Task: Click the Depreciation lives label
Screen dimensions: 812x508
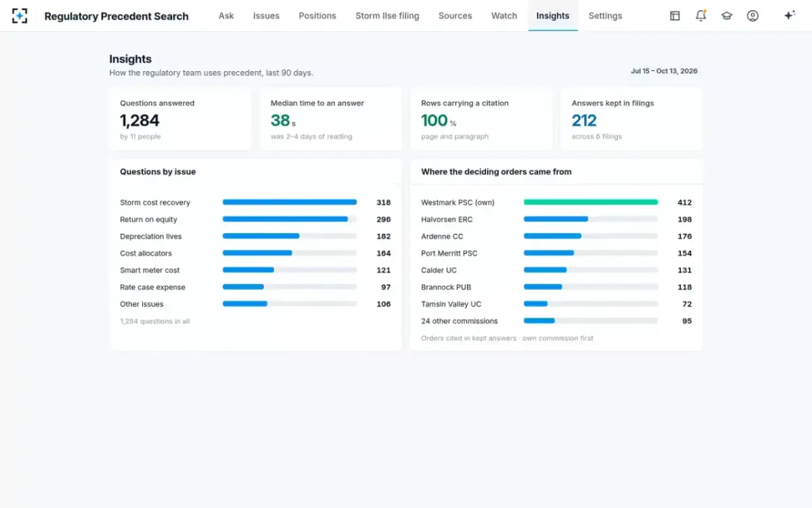Action: click(x=151, y=236)
